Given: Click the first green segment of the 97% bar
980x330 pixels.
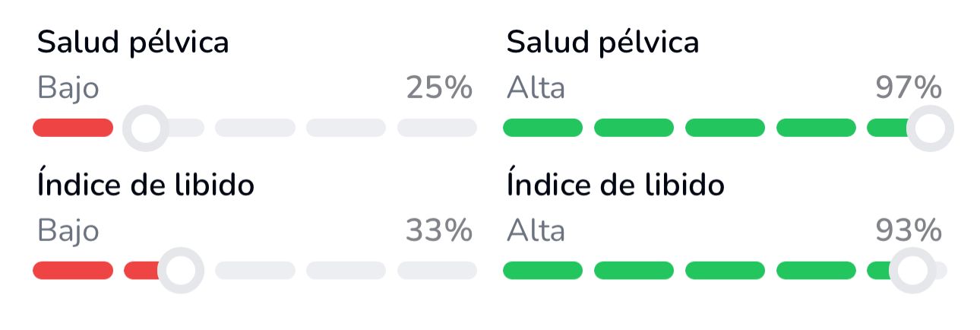Looking at the screenshot, I should click(542, 129).
